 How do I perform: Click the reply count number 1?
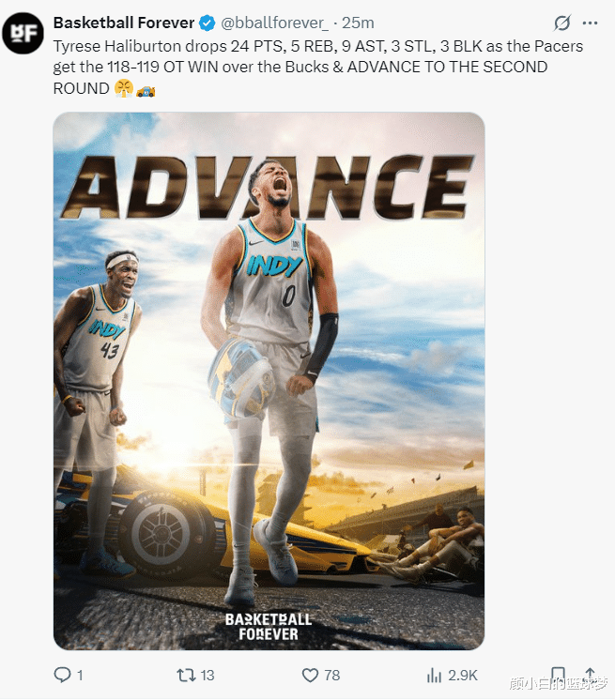80,675
